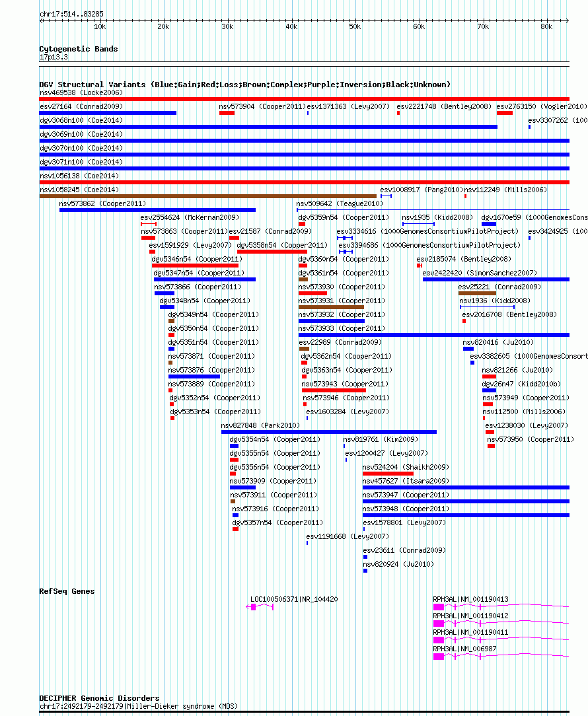Select RPH3AL|NM_001190413 transcript label
The width and height of the screenshot is (588, 716).
(470, 600)
